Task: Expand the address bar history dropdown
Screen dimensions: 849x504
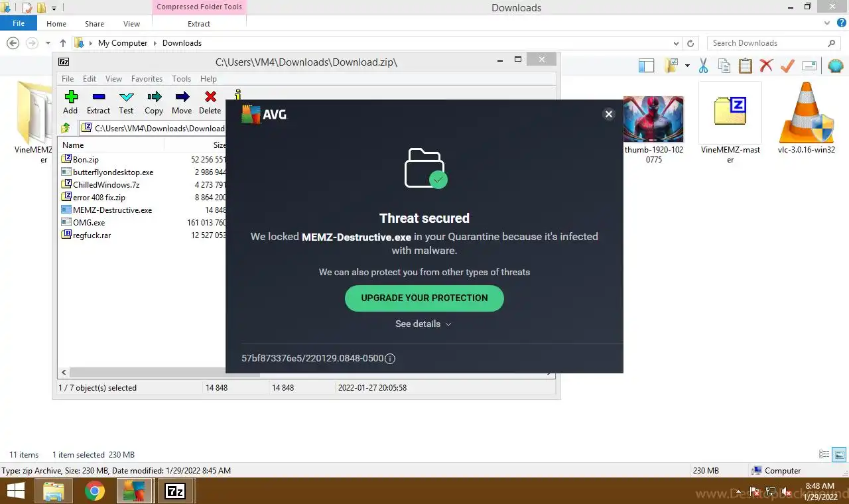Action: (676, 43)
